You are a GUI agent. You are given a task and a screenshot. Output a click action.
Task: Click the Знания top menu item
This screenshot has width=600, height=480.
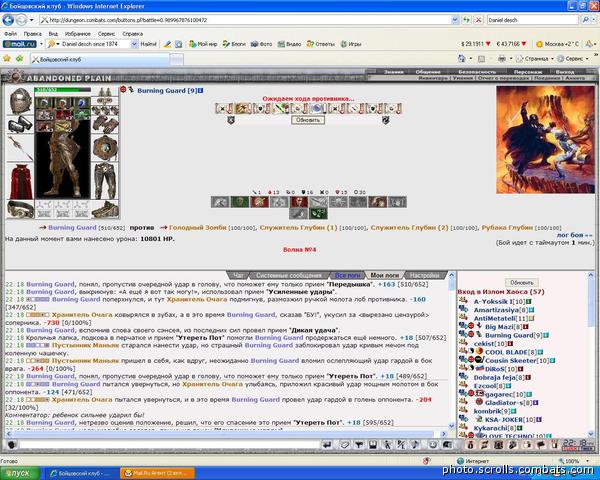click(x=393, y=72)
